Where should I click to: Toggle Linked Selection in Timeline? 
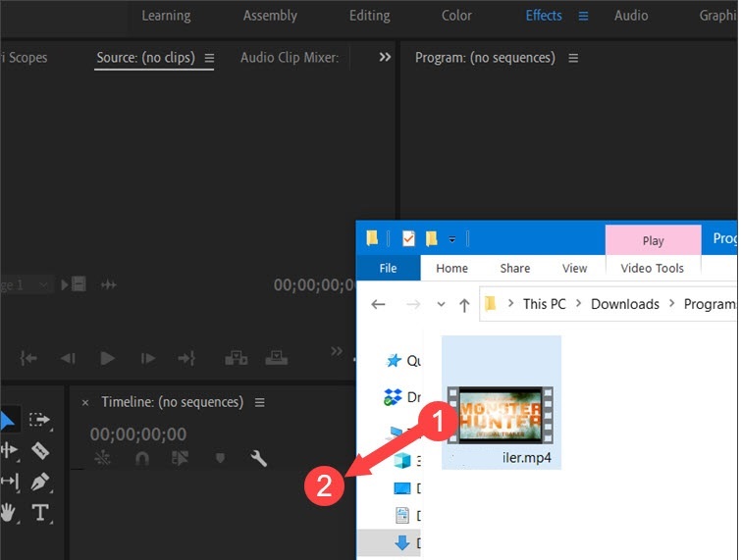180,458
